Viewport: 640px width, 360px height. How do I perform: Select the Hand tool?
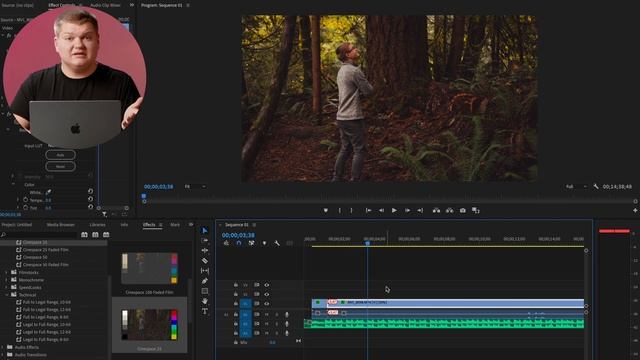pos(205,301)
